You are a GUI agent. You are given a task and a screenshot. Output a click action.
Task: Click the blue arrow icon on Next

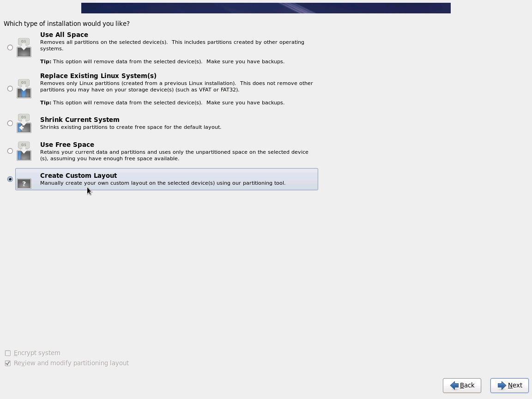click(x=502, y=386)
